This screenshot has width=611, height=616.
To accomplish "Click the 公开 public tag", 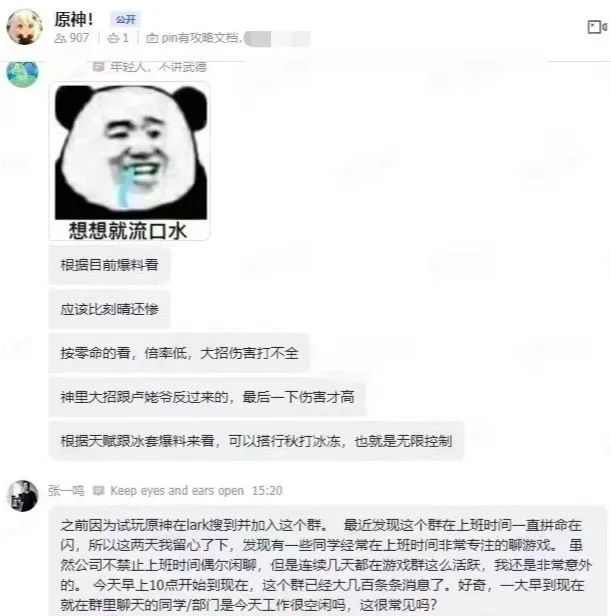I will [125, 19].
